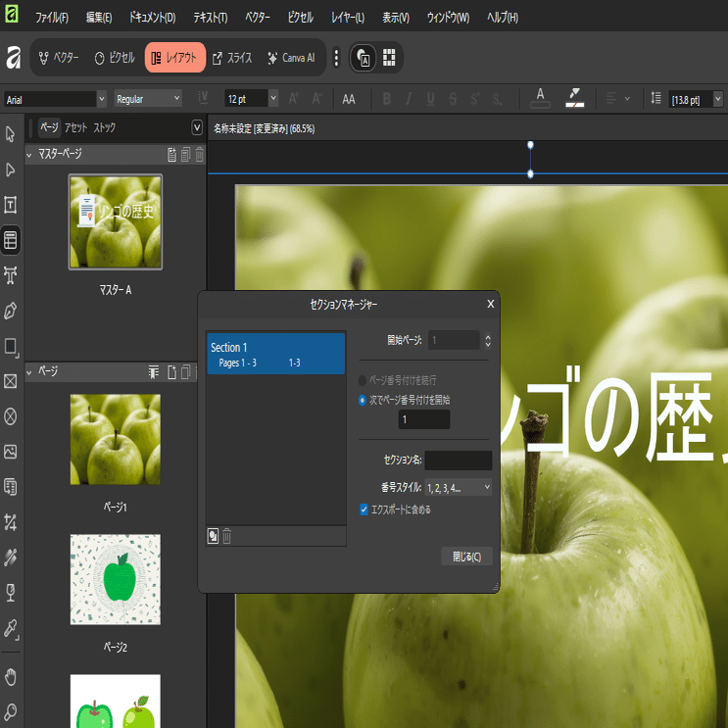Open the paragraph alignment dropdown arrow

tap(627, 99)
